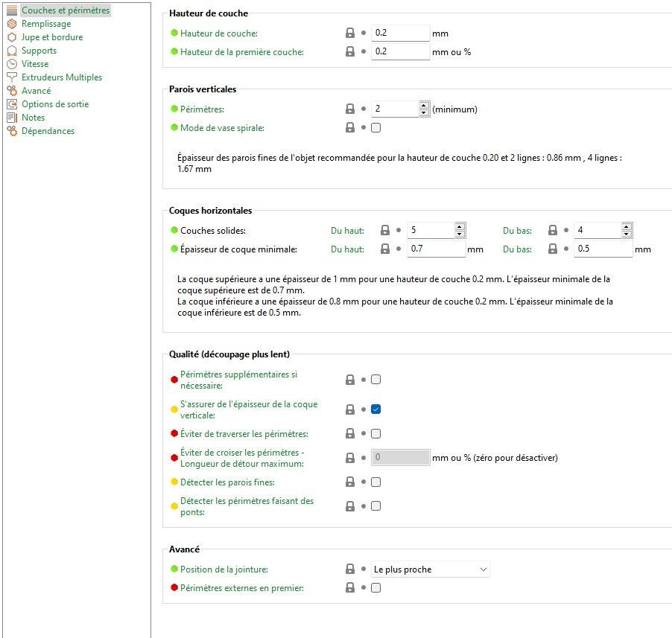Viewport: 672px width, 638px height.
Task: Click Mode de vase spirale label
Action: tap(222, 127)
